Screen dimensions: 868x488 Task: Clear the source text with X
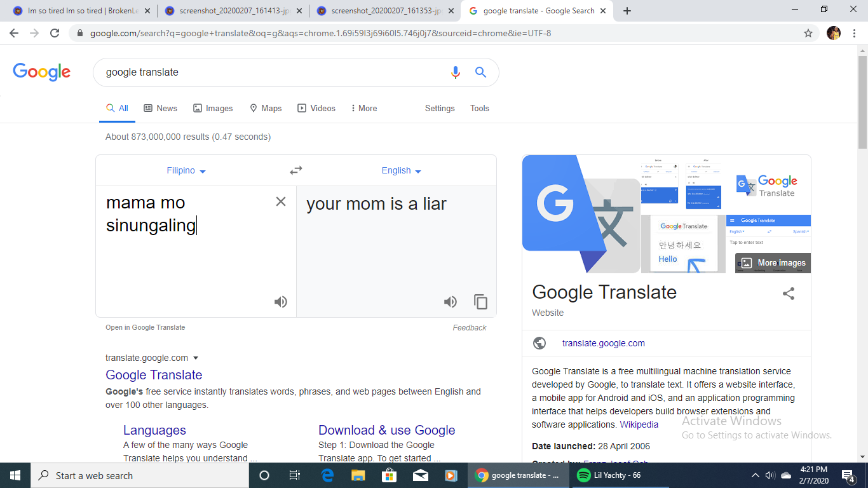(x=280, y=201)
